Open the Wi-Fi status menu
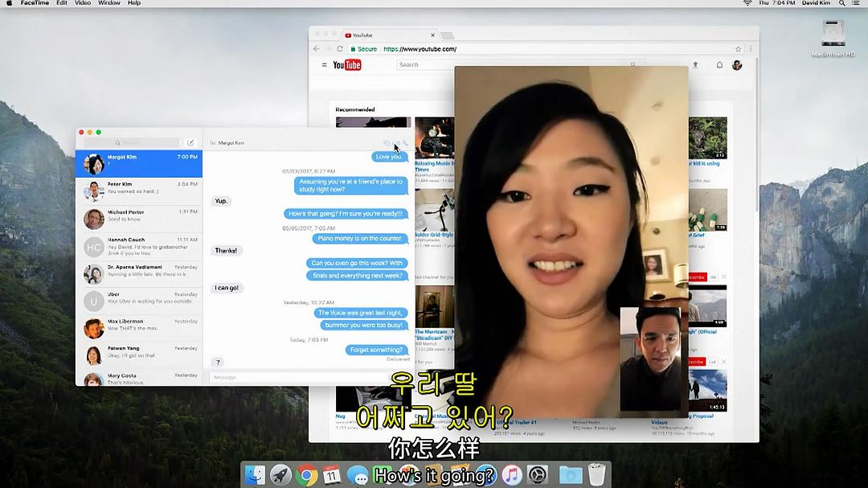Viewport: 868px width, 488px height. tap(747, 3)
